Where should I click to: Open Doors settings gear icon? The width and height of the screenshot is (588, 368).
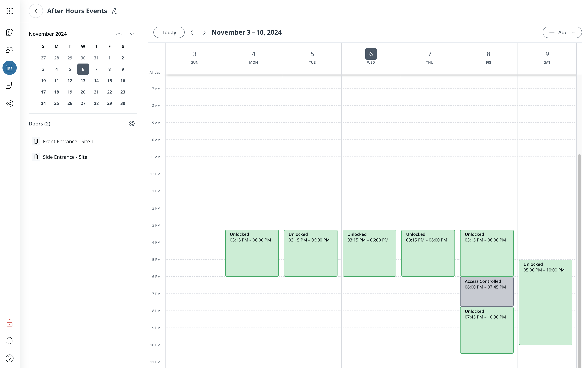coord(132,124)
